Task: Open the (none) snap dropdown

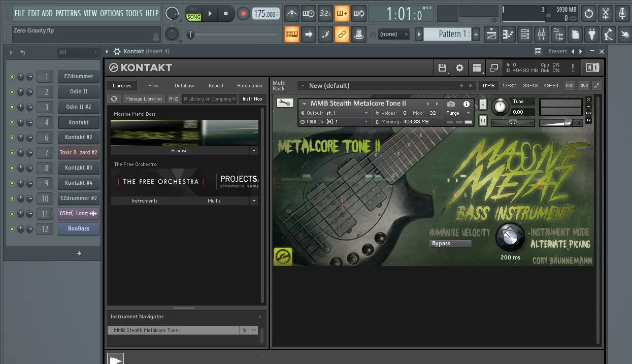Action: point(393,34)
